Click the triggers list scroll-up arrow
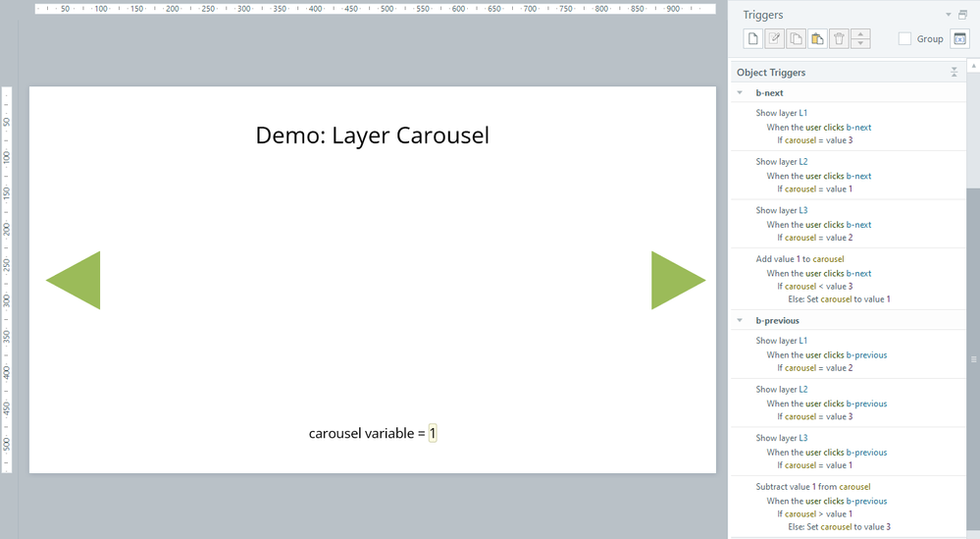 pos(973,66)
